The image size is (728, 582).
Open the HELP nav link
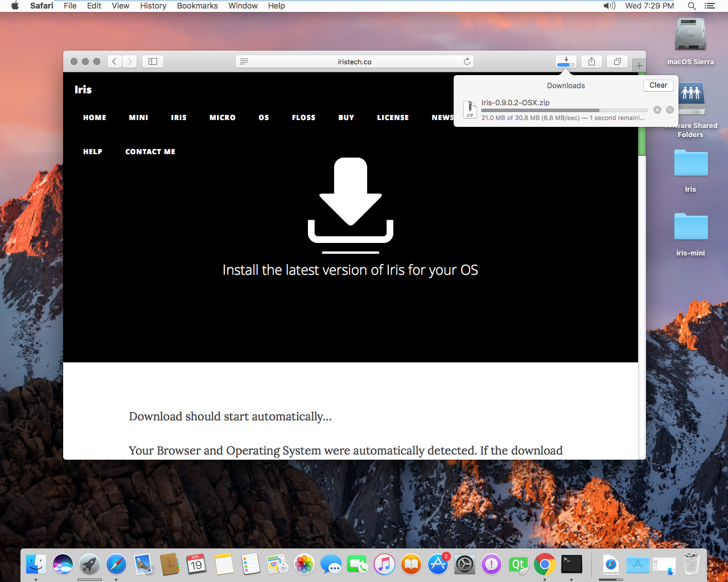[x=93, y=152]
